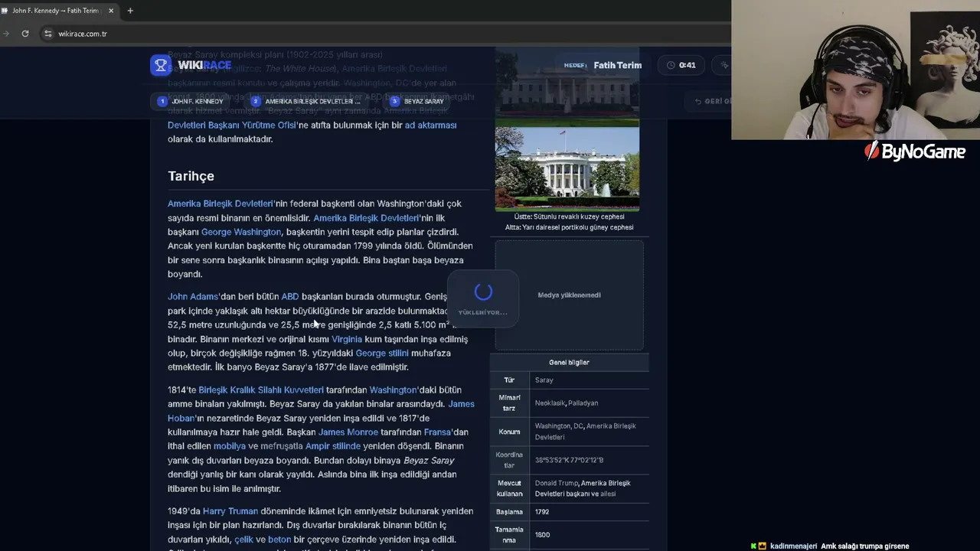Click the forward arrow in the browser toolbar
The image size is (980, 551).
pos(6,34)
